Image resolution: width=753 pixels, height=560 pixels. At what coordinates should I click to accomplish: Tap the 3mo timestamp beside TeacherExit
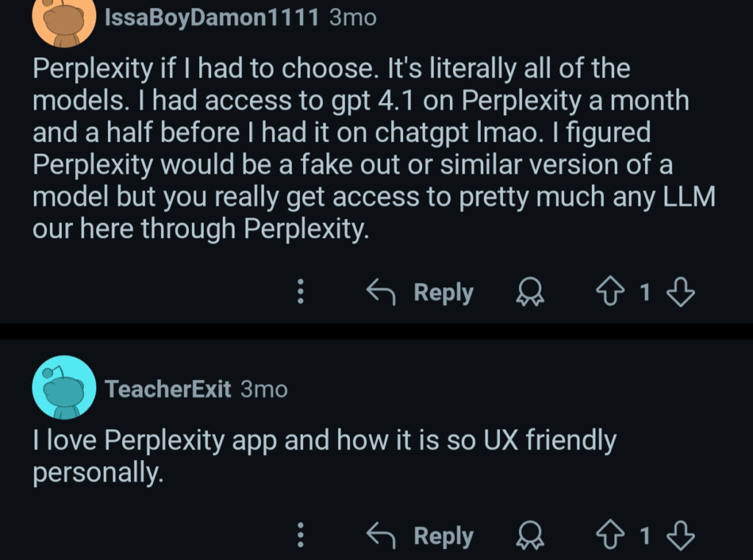click(264, 389)
